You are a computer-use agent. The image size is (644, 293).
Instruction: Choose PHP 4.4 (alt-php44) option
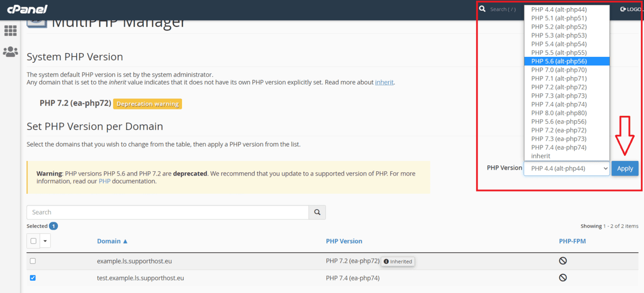567,9
